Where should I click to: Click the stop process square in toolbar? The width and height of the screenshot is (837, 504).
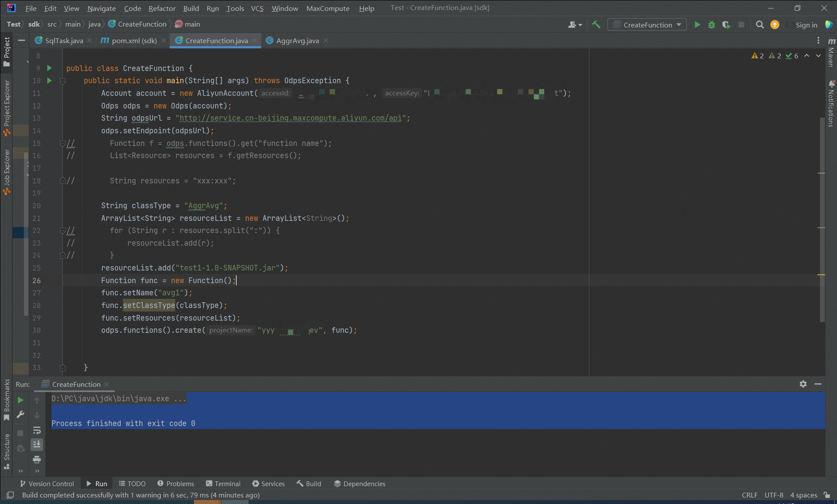pyautogui.click(x=741, y=25)
